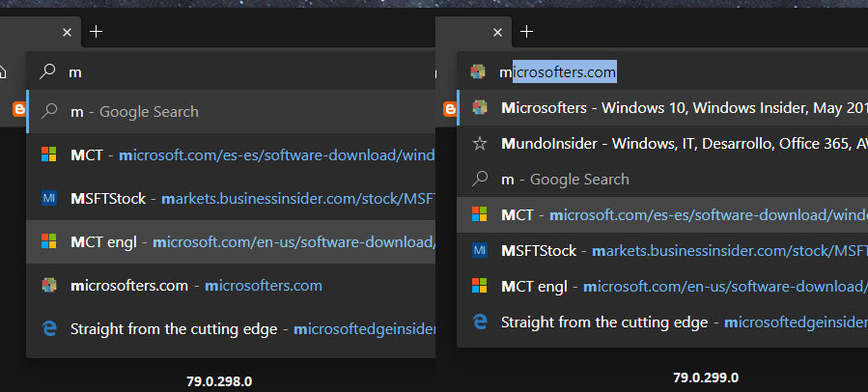
Task: Click the Microsoft logo beside 'MCT' in left window
Action: [x=48, y=154]
